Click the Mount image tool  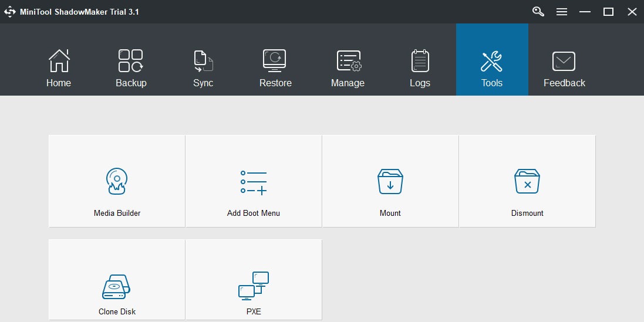[x=390, y=181]
